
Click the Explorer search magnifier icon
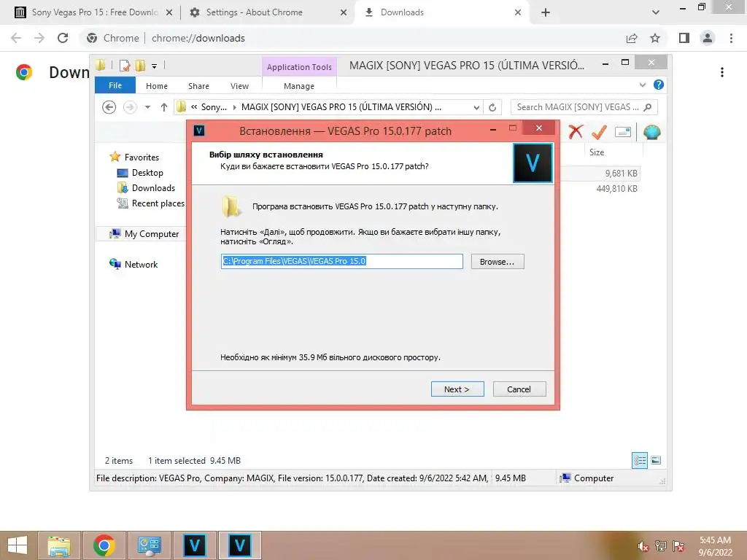pyautogui.click(x=648, y=107)
